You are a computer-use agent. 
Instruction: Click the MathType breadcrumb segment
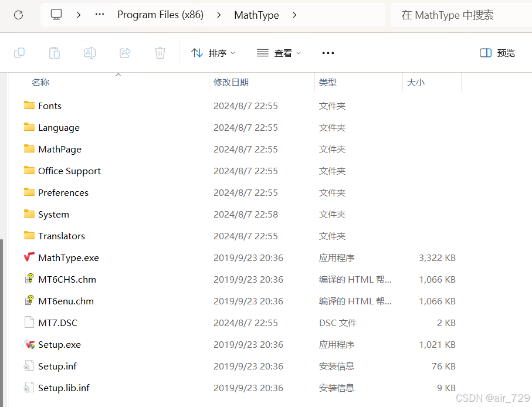[256, 15]
